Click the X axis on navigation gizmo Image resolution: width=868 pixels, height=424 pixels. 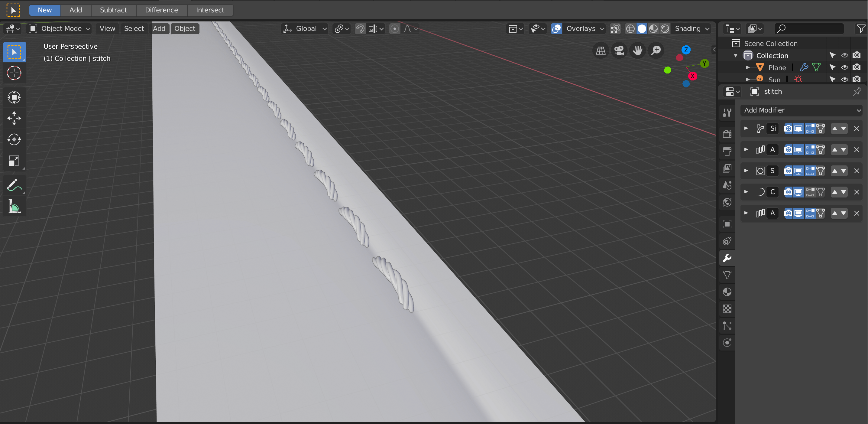coord(692,76)
